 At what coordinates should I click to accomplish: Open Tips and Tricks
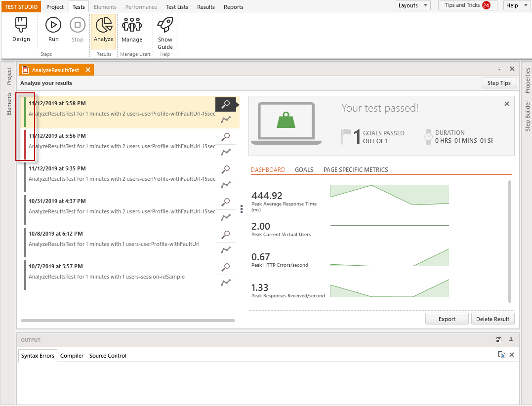pos(467,5)
